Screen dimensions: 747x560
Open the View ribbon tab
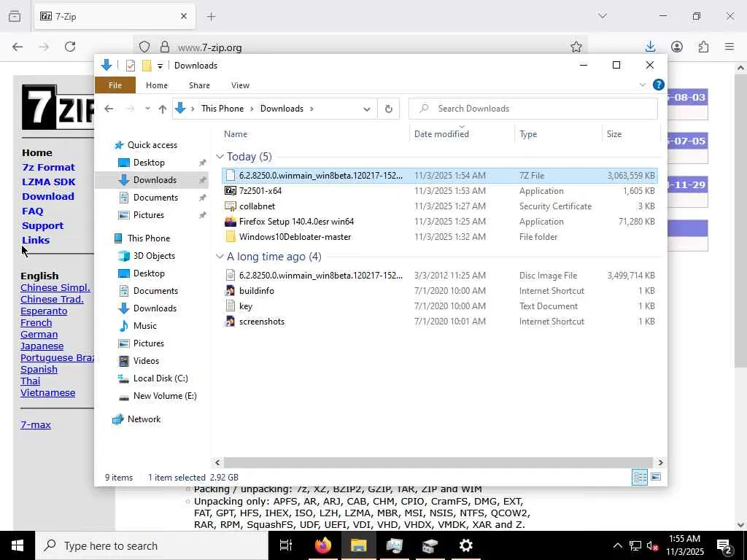[x=240, y=85]
